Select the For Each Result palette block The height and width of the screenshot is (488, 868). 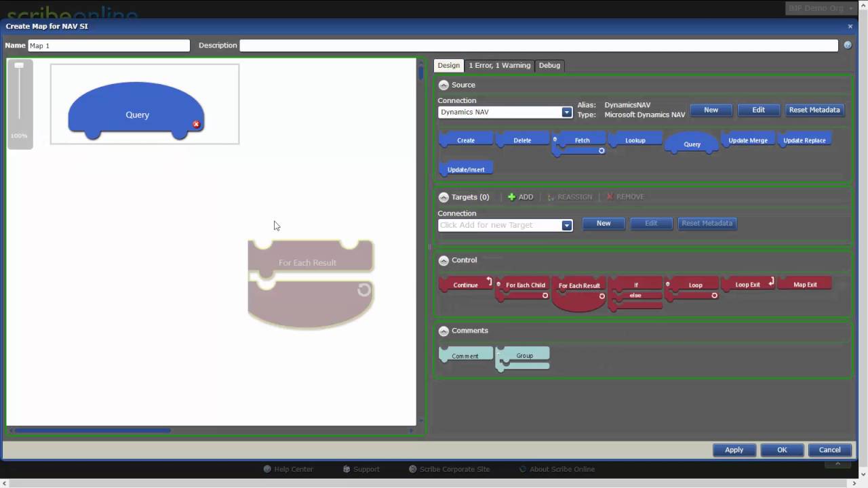(x=579, y=293)
